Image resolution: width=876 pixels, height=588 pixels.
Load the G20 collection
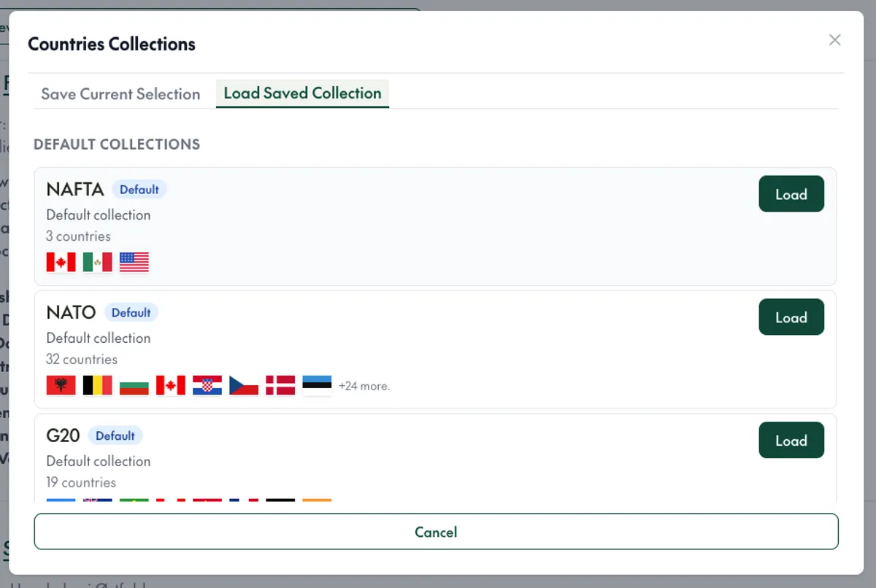791,440
